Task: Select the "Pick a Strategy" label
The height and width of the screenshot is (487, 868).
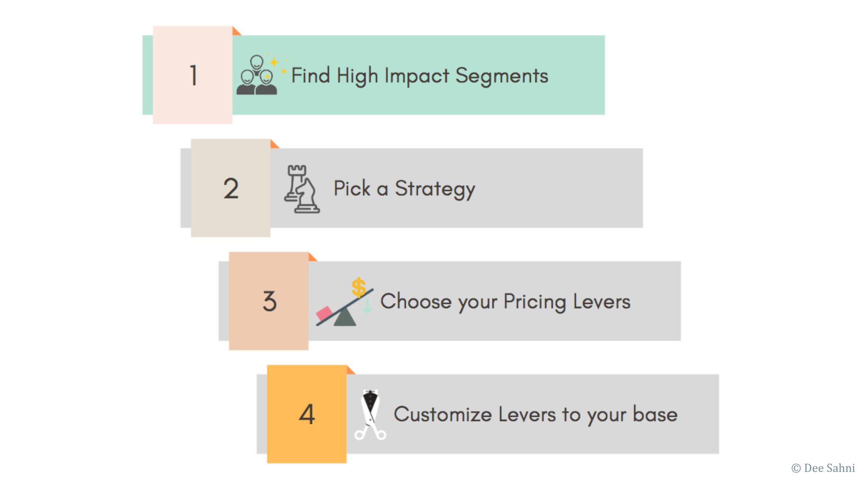Action: 404,188
